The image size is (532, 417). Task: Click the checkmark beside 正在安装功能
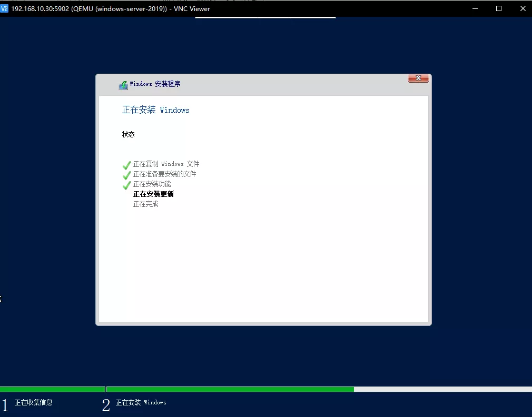click(126, 185)
